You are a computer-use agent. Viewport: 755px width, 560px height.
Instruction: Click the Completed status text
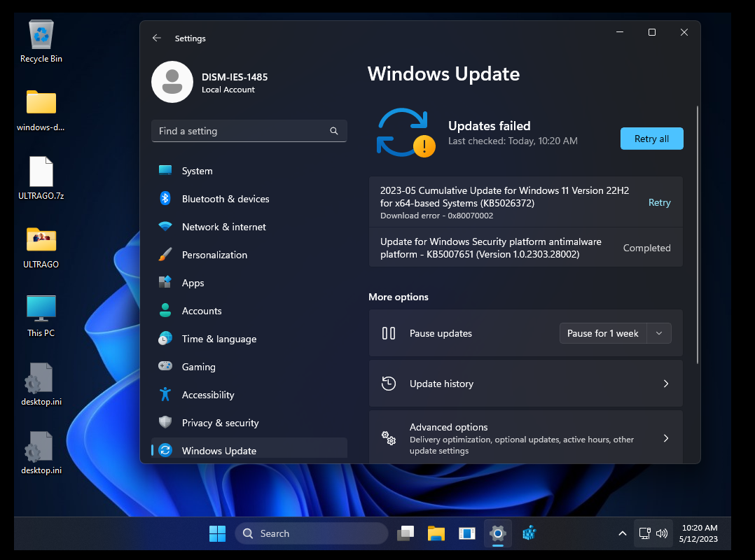click(x=646, y=248)
